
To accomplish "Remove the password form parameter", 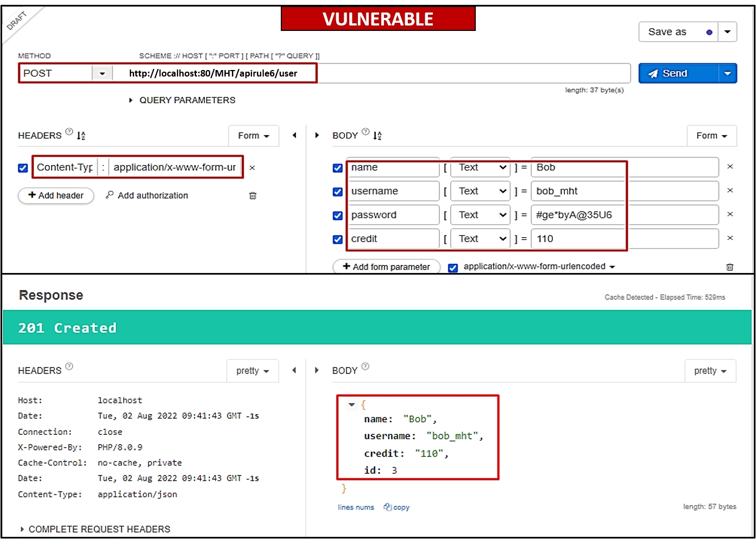I will click(730, 214).
